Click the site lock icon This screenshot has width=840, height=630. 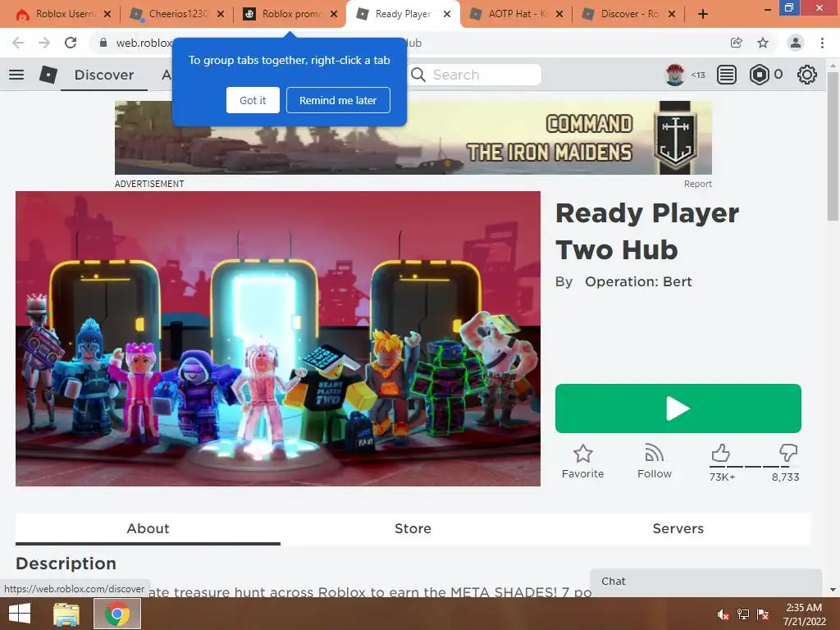click(x=103, y=43)
